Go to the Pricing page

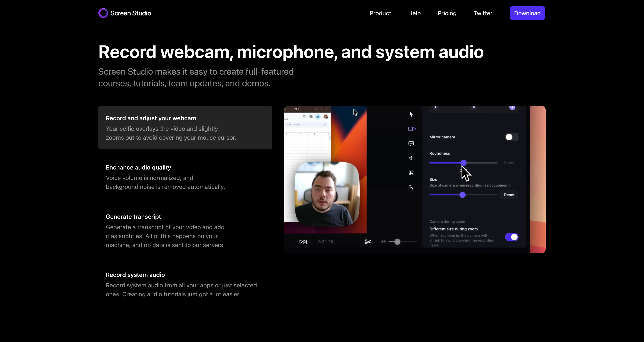coord(447,13)
